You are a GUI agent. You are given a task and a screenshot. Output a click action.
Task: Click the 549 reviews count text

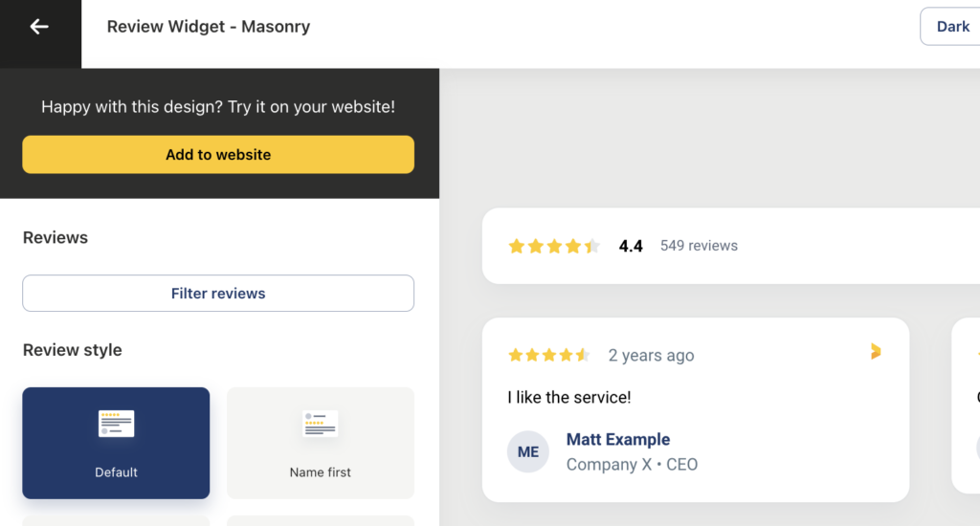click(x=699, y=246)
